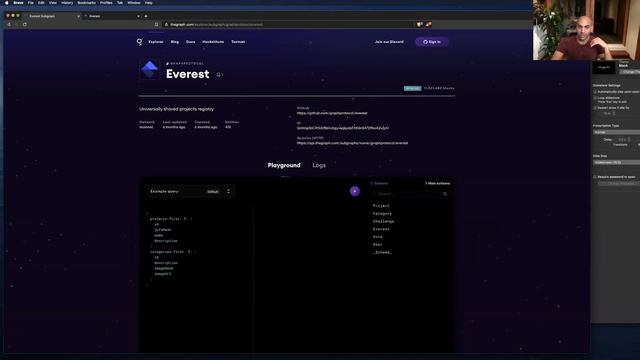Collapse the schema panel with Hide schema

pyautogui.click(x=437, y=183)
